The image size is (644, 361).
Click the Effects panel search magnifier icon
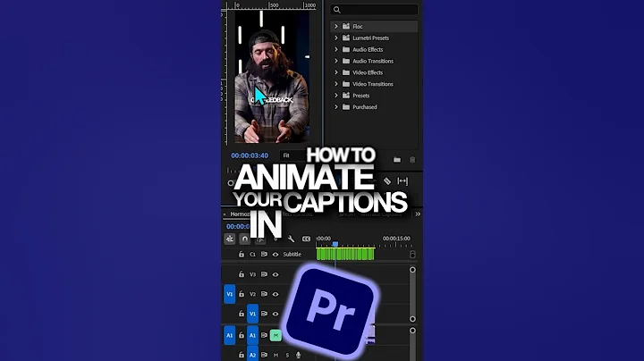point(337,10)
